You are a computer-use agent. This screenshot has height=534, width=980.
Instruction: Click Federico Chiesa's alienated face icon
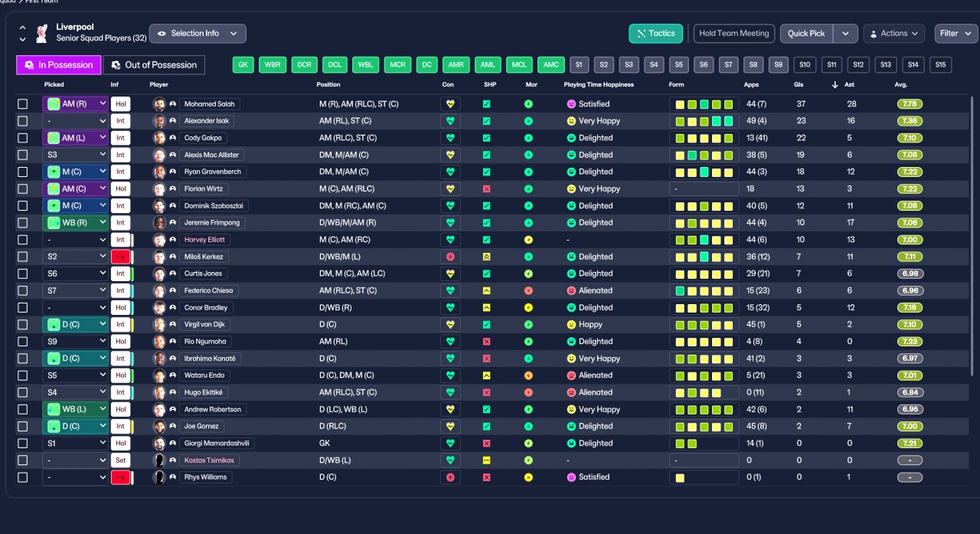pyautogui.click(x=571, y=291)
